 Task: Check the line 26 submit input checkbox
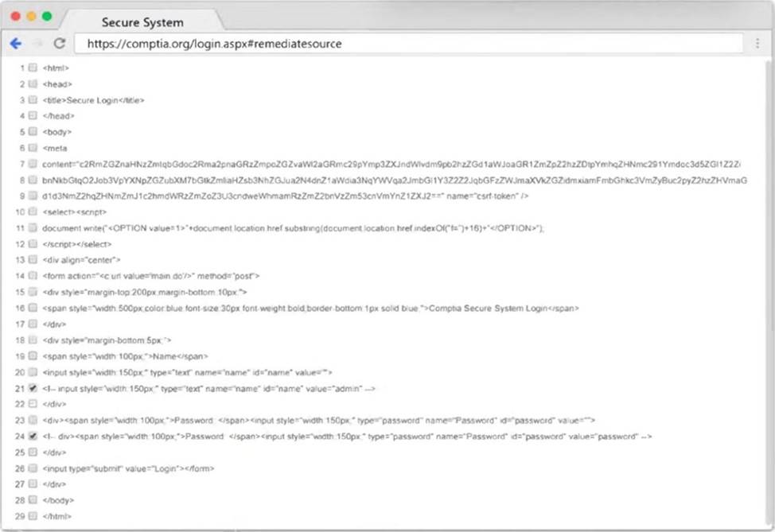click(x=33, y=468)
